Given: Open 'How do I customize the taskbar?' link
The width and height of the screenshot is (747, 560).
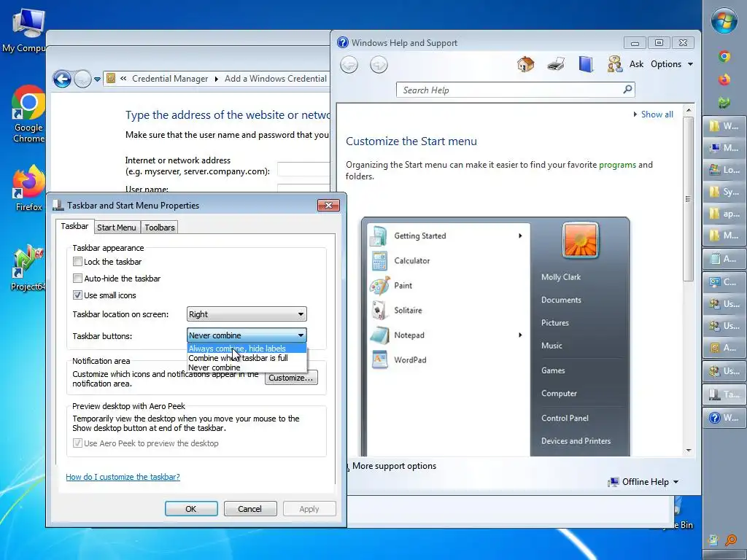Looking at the screenshot, I should (123, 477).
